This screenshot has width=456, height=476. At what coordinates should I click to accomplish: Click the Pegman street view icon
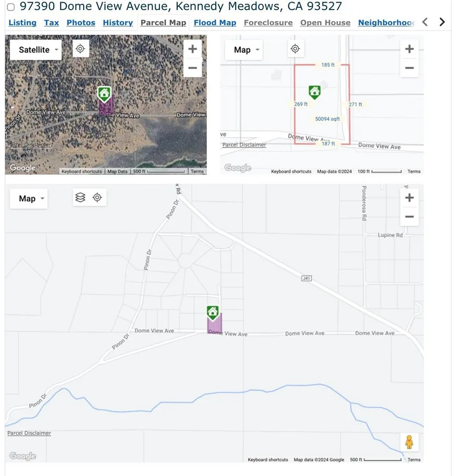[x=409, y=442]
